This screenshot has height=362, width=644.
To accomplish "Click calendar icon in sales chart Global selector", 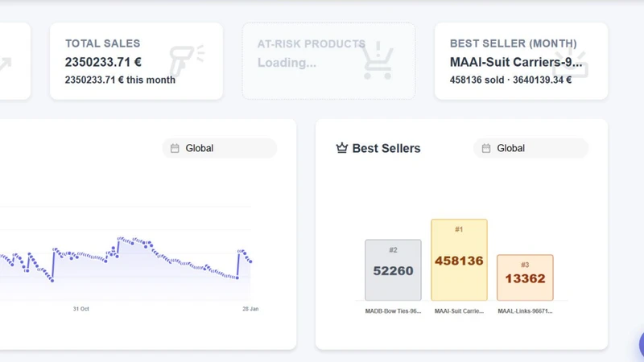I will [x=175, y=148].
